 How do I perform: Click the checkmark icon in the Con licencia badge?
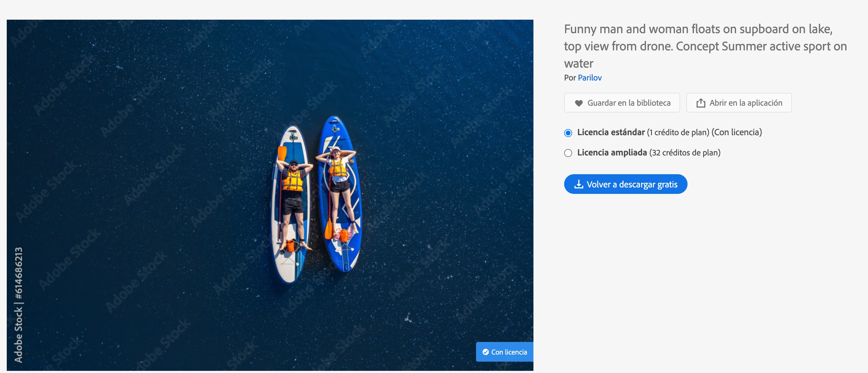[x=485, y=352]
